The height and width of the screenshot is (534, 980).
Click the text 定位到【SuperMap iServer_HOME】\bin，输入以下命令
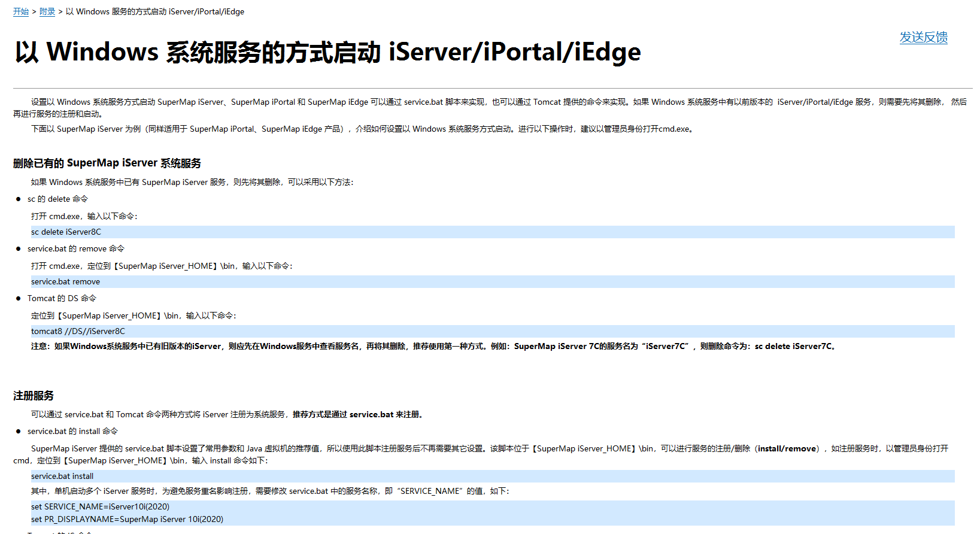[x=134, y=315]
